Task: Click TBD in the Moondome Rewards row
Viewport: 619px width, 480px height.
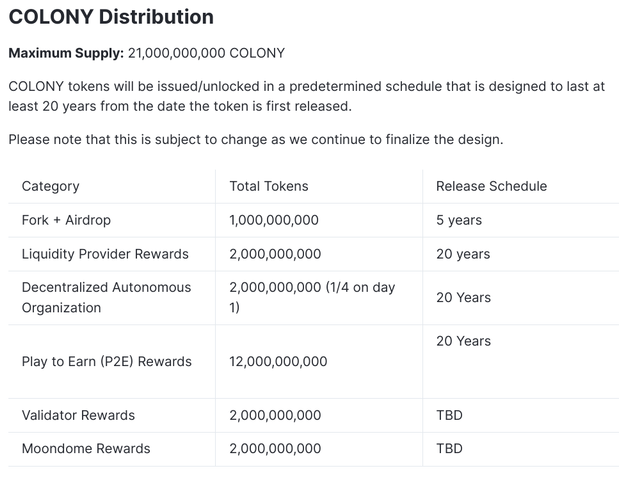Action: [x=449, y=449]
